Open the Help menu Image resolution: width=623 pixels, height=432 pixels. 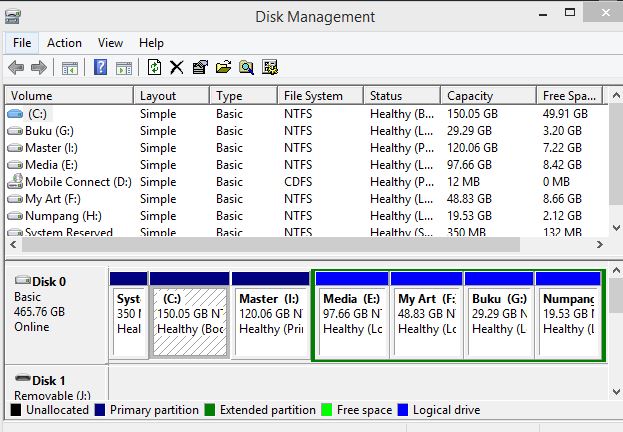tap(151, 43)
